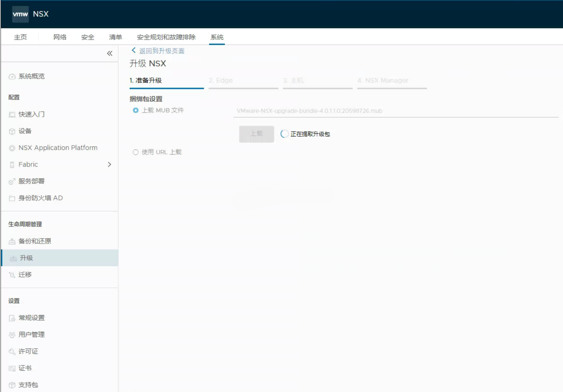This screenshot has width=563, height=392.
Task: Click the 许可证 key icon
Action: point(12,352)
